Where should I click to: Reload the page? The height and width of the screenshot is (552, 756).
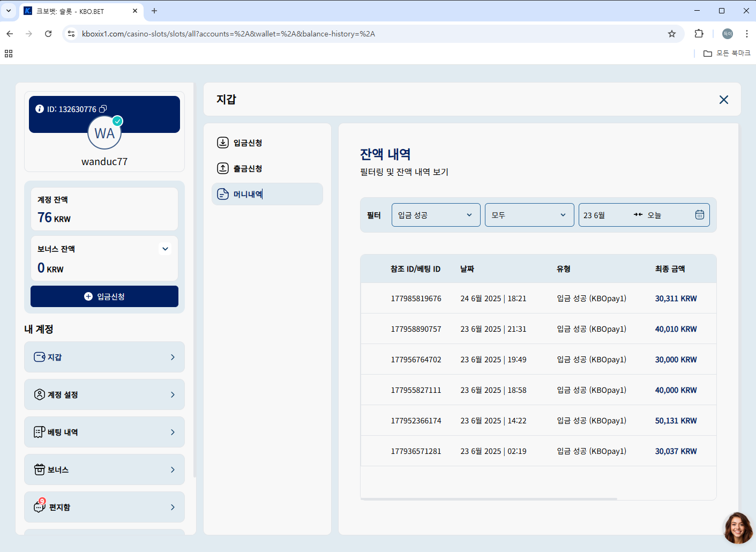pos(48,34)
